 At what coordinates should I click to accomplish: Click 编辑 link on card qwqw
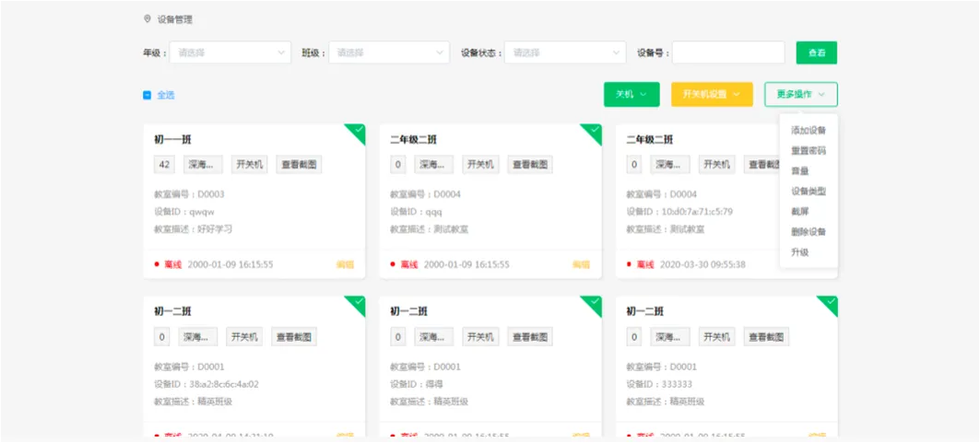coord(345,264)
